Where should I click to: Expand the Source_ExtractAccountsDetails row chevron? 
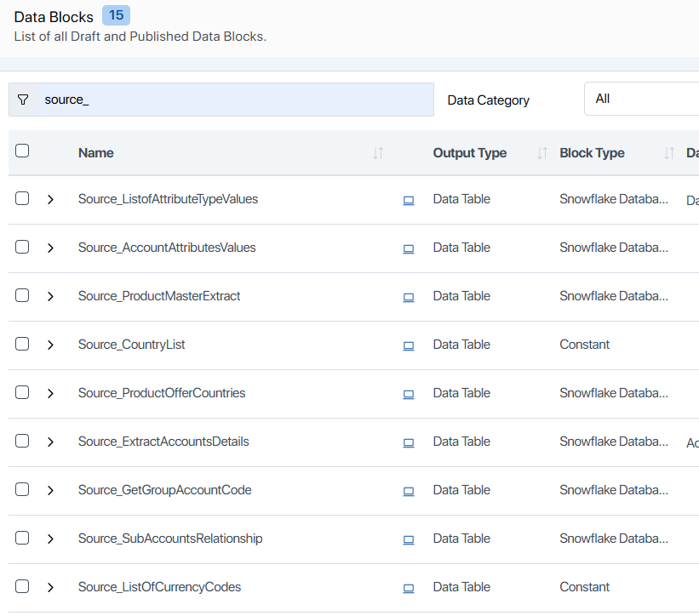click(50, 442)
